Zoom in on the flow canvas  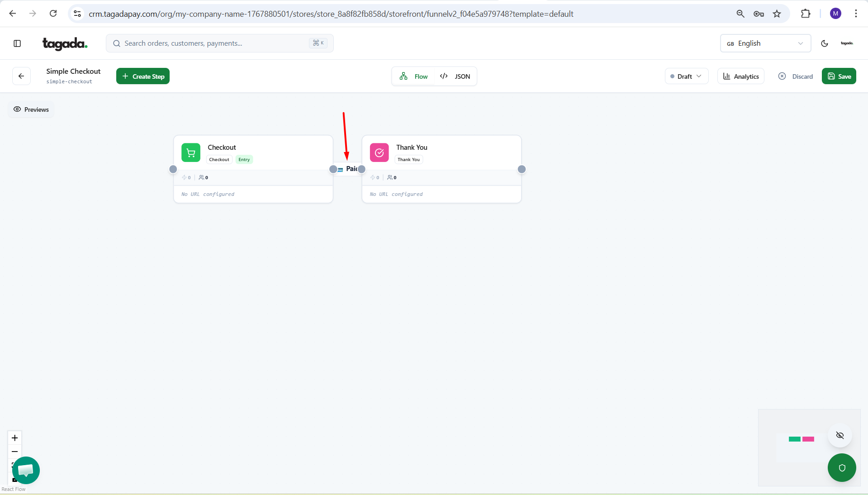(x=14, y=438)
